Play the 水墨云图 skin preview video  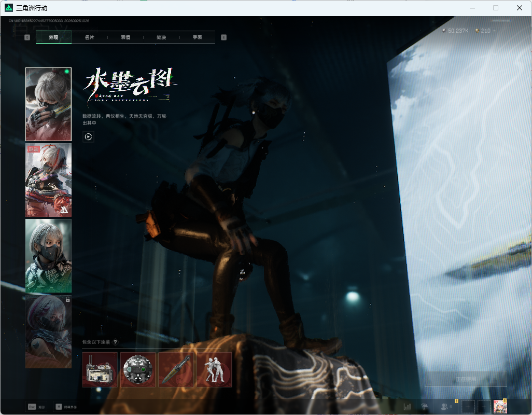(x=88, y=137)
